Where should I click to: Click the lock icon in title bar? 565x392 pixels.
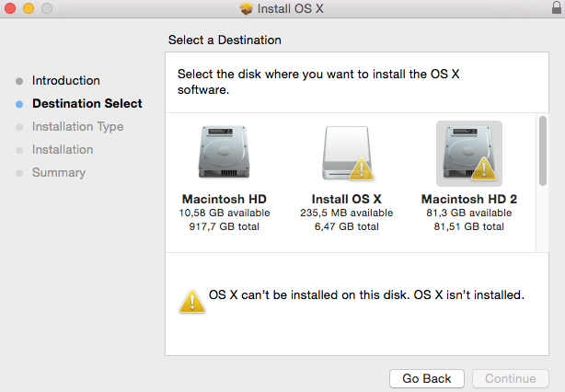554,8
